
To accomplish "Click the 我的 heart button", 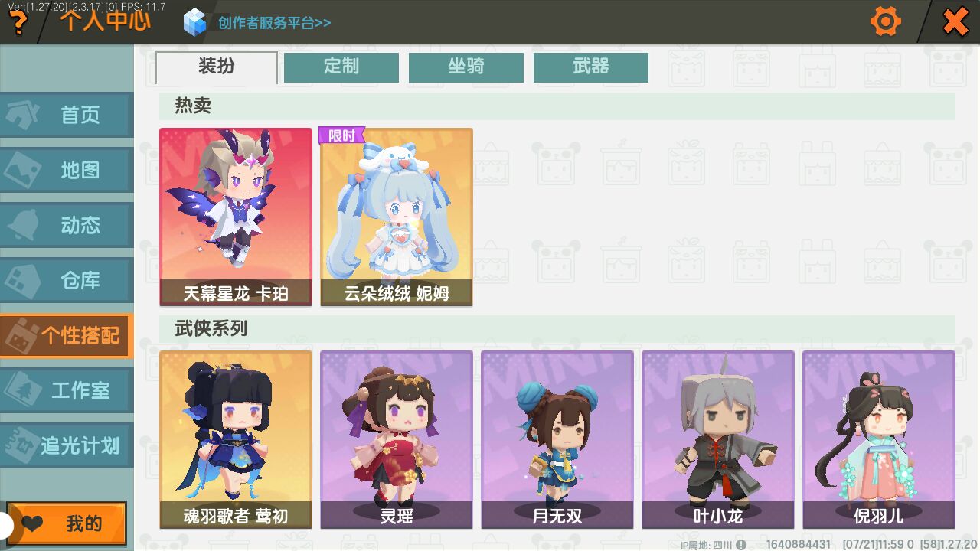I will point(67,523).
